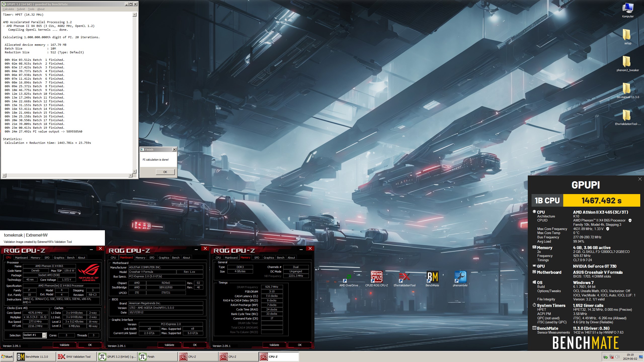Select About tab in first CPU-Z window

pos(82,258)
